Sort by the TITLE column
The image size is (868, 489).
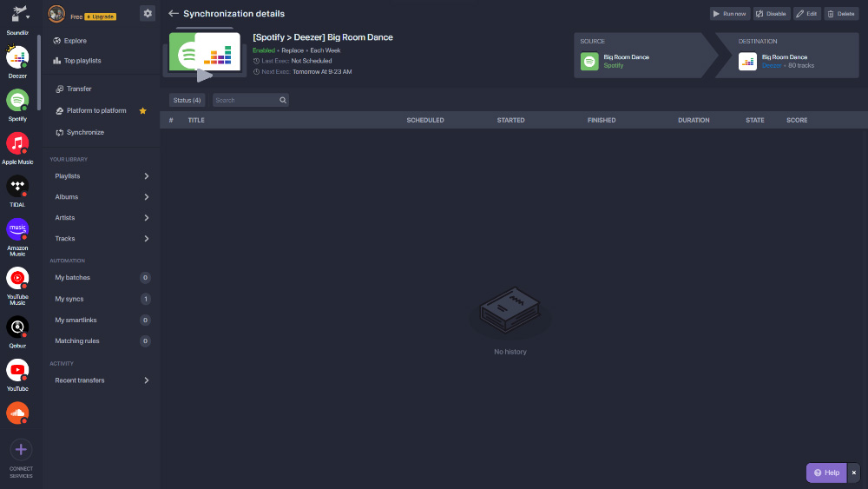point(196,120)
